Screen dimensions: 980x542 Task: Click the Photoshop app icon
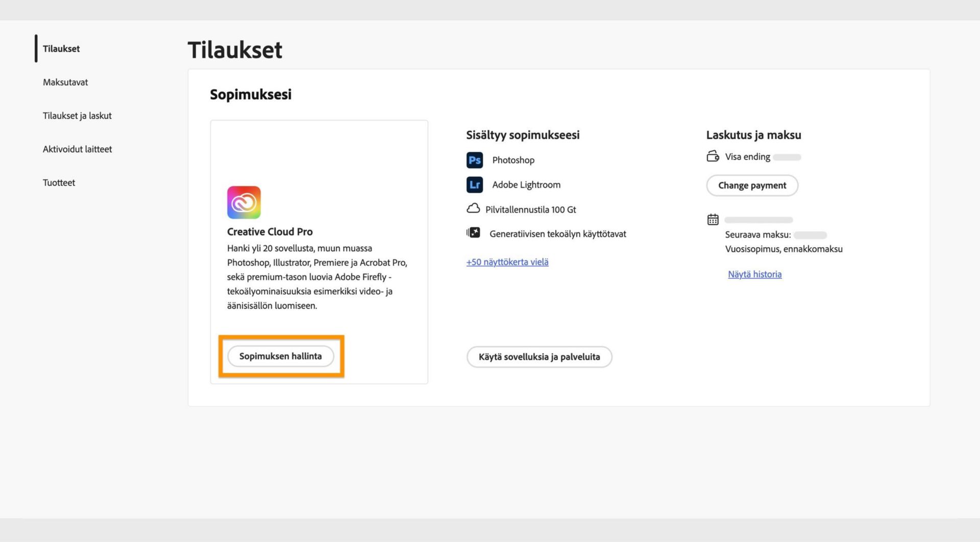pos(474,160)
